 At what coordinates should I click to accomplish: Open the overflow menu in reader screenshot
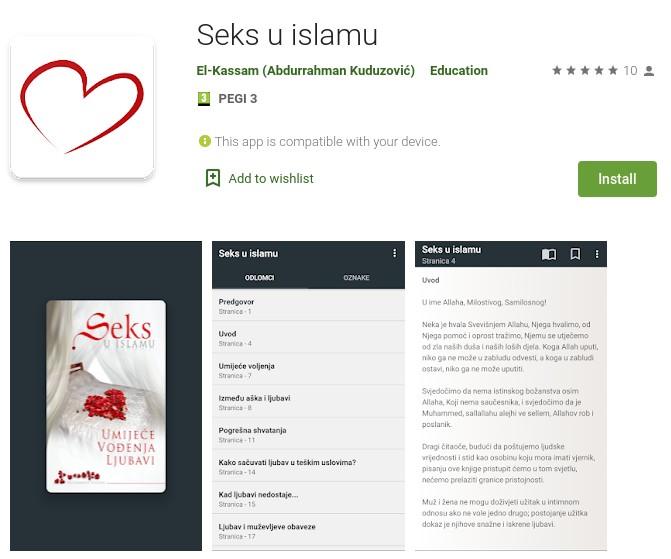597,254
